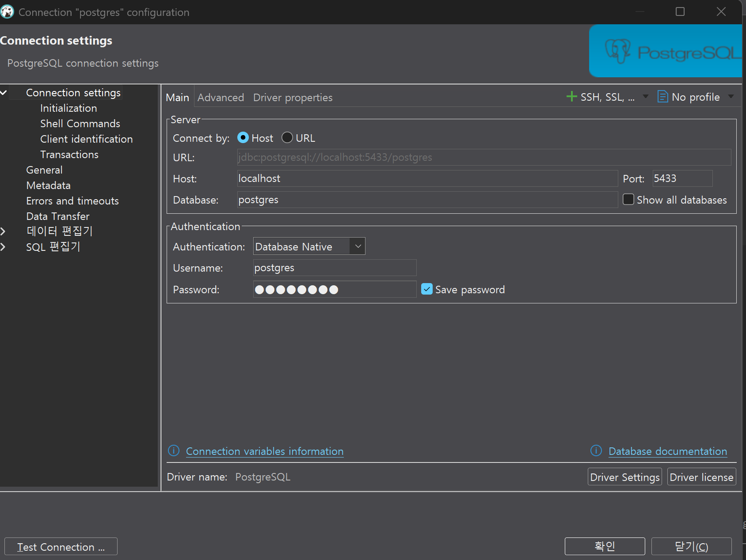Open the SSH, SSL dropdown arrow

tap(645, 96)
